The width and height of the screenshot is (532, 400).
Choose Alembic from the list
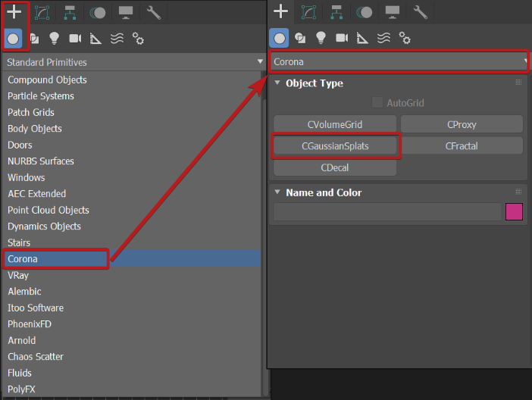pyautogui.click(x=132, y=292)
